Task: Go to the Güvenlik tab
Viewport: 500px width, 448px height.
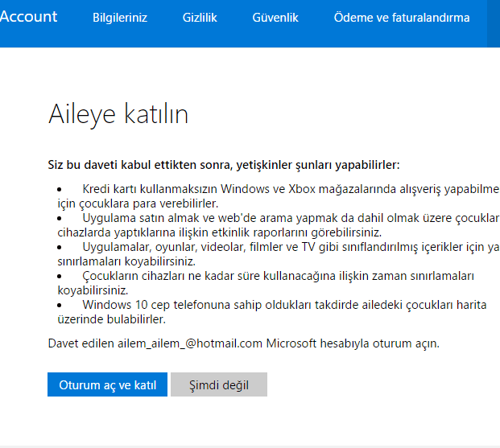Action: tap(275, 18)
